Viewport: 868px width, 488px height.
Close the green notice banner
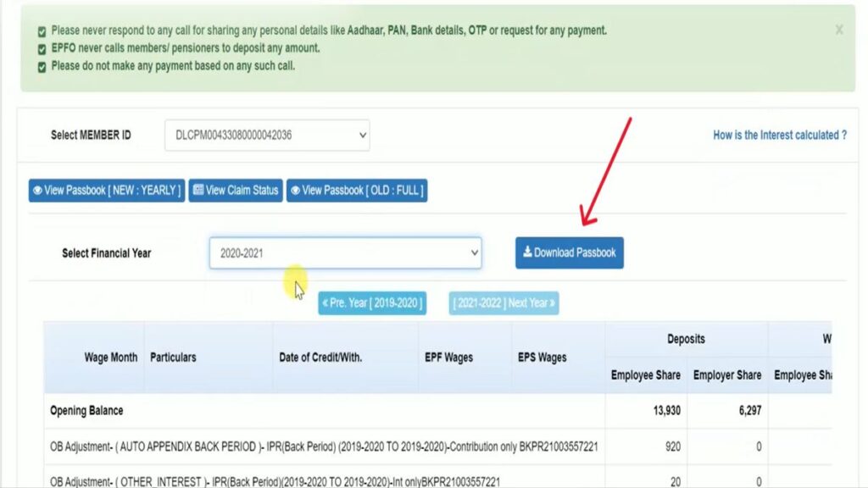(839, 30)
